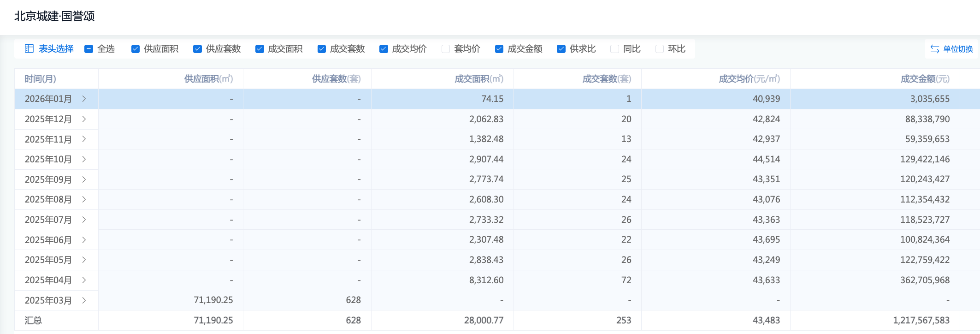Check the 同比 checkbox
980x334 pixels.
[x=614, y=49]
